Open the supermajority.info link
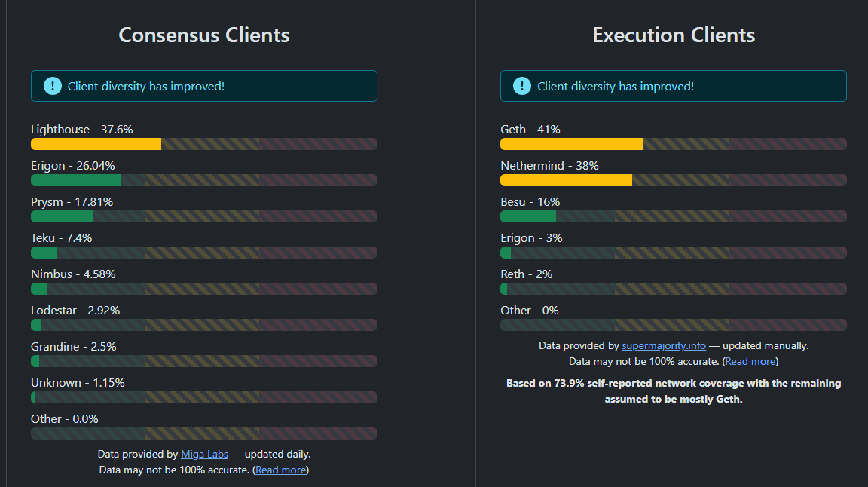This screenshot has height=487, width=868. pyautogui.click(x=663, y=345)
